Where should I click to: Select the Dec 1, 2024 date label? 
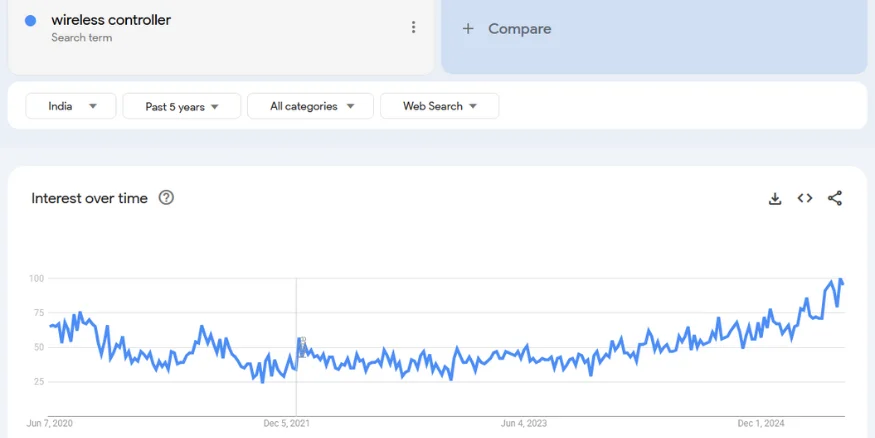760,423
